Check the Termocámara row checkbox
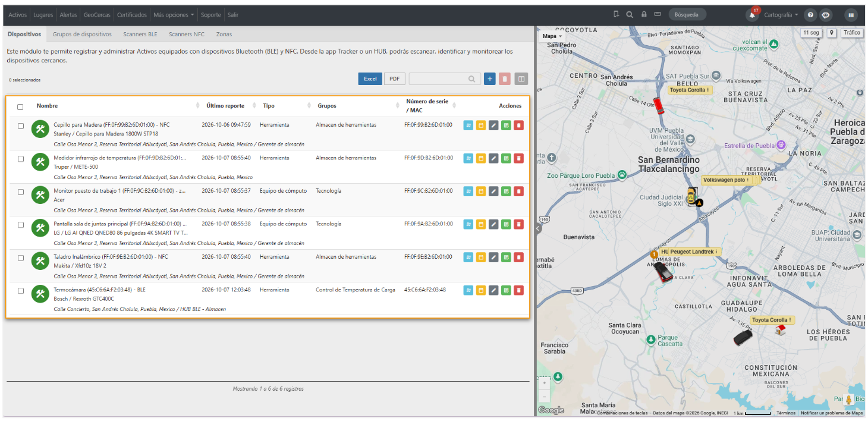Screen dimensions: 868x421 (21, 291)
